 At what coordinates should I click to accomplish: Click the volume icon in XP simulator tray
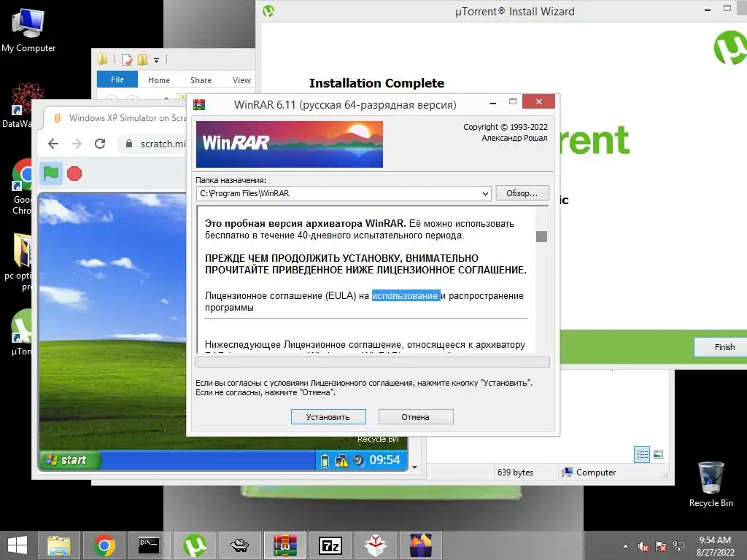click(x=358, y=461)
